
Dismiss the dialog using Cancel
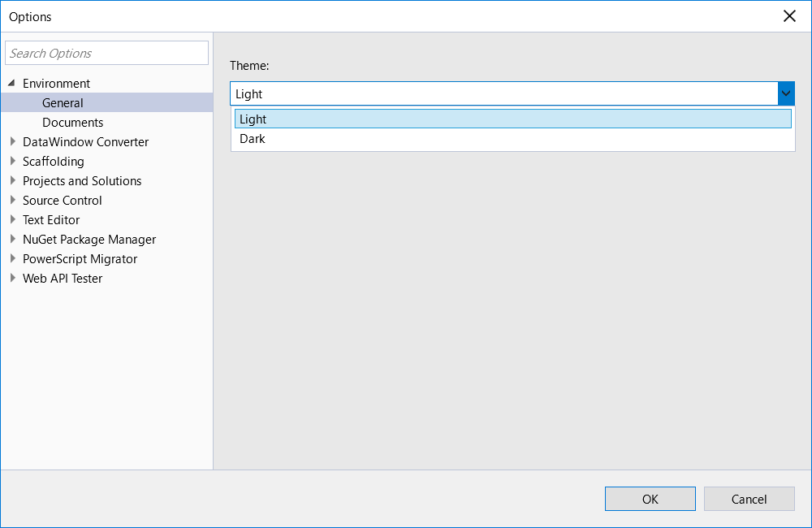[749, 498]
